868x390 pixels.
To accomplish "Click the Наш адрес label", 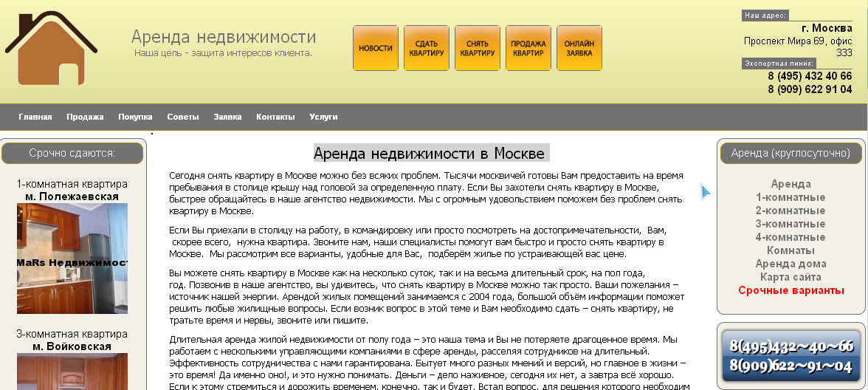I will pos(765,16).
